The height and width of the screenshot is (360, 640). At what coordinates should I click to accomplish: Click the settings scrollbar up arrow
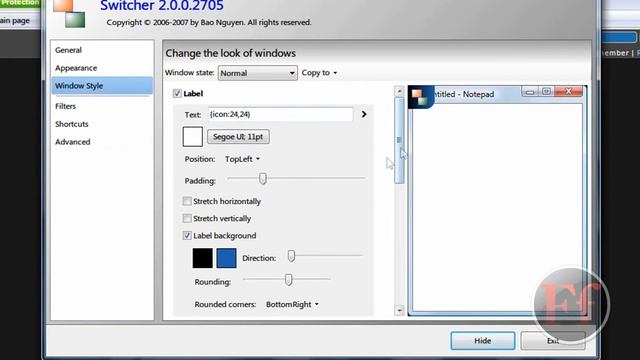click(x=399, y=91)
